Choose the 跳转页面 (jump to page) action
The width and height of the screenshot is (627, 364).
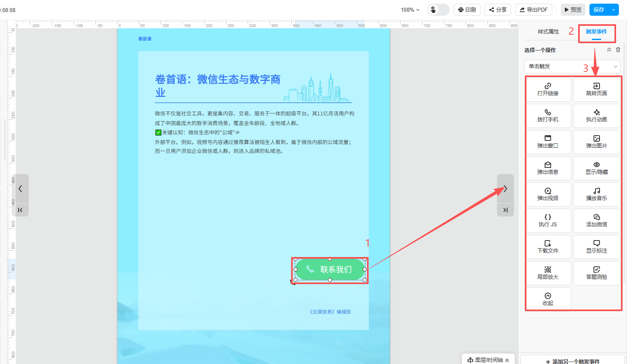click(x=596, y=89)
